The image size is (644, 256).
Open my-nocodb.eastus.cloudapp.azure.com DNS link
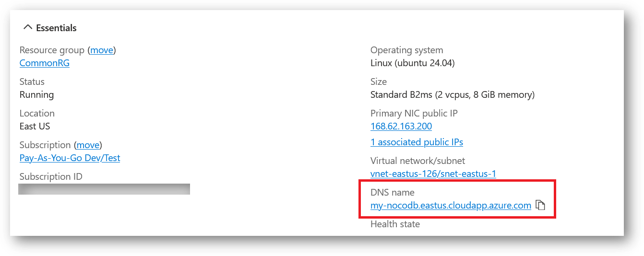click(x=451, y=205)
